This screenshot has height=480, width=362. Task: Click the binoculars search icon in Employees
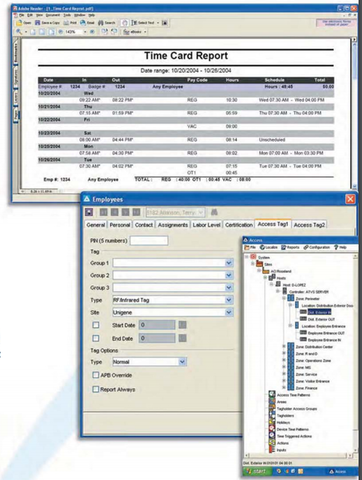214,212
